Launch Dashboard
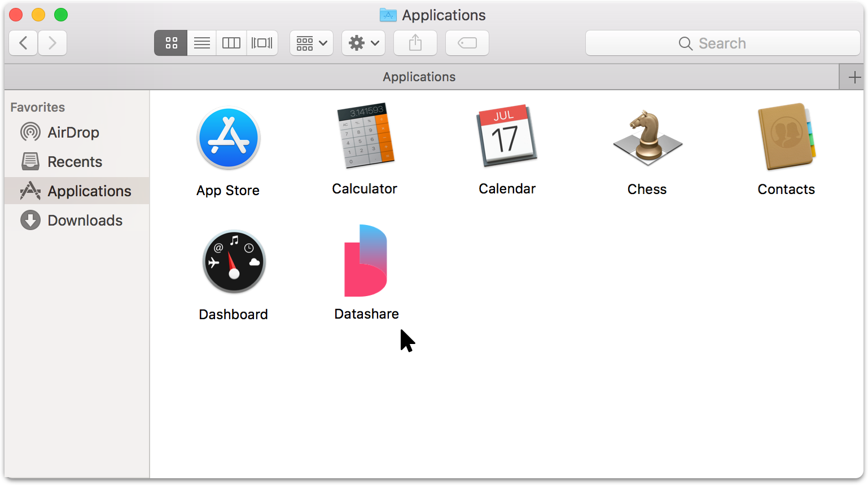Viewport: 868px width, 485px height. tap(234, 261)
